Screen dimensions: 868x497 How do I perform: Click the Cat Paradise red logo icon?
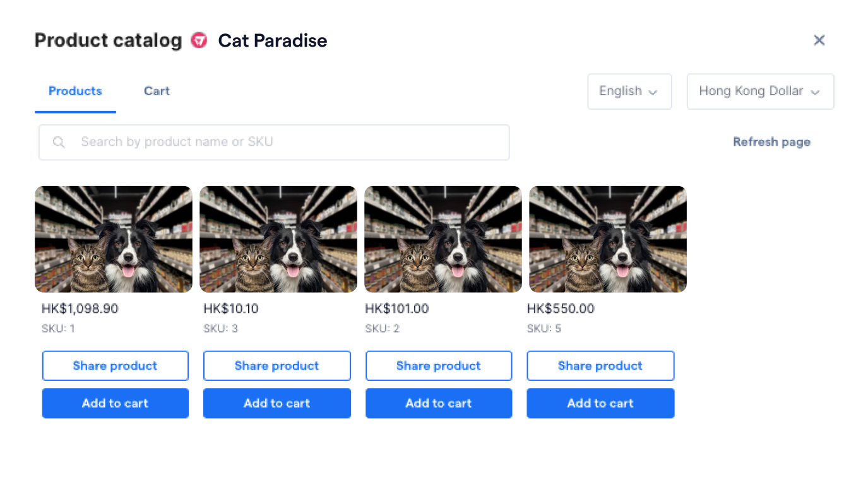pyautogui.click(x=199, y=40)
